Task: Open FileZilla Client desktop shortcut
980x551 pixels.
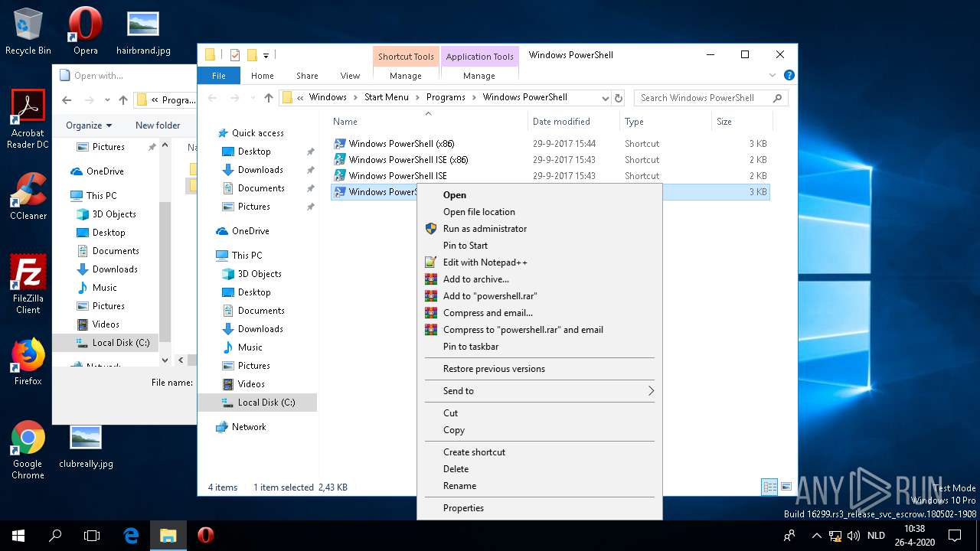Action: coord(28,284)
